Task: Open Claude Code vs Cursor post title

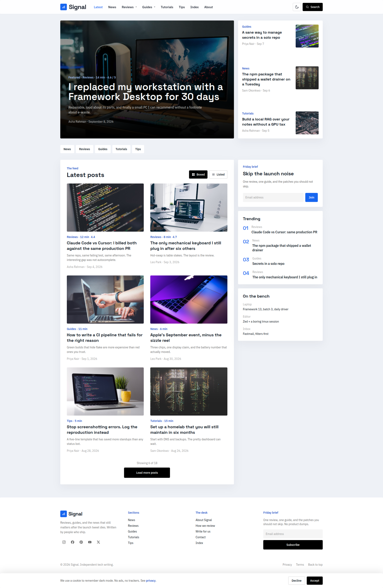Action: pos(102,246)
